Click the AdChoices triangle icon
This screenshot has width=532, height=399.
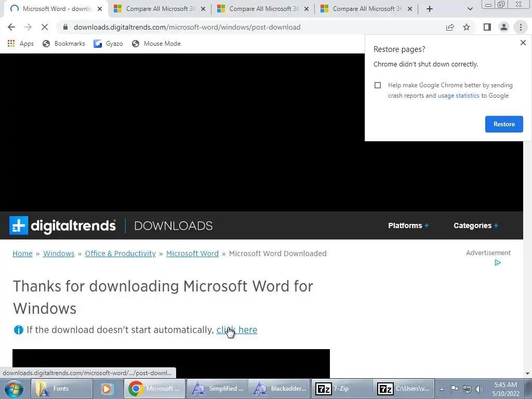tap(497, 262)
